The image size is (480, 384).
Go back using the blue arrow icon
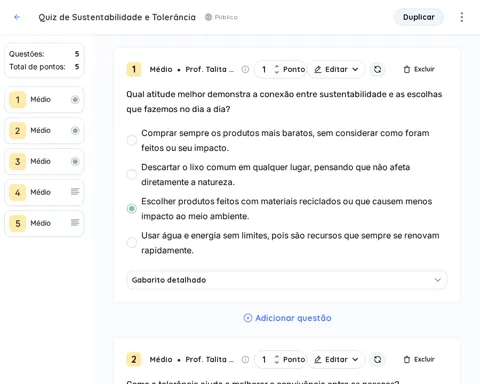[x=17, y=17]
